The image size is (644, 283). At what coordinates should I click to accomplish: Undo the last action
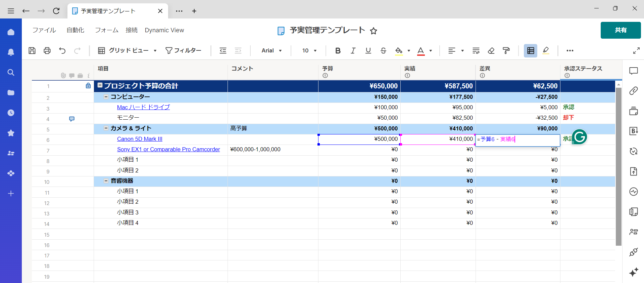pos(62,50)
